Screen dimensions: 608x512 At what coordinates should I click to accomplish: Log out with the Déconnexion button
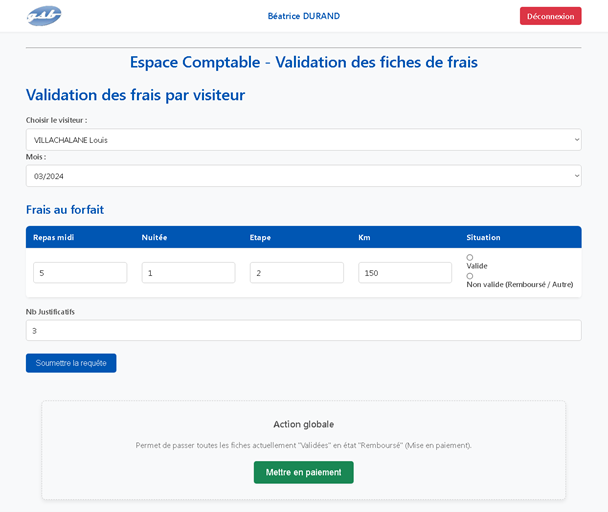(550, 16)
